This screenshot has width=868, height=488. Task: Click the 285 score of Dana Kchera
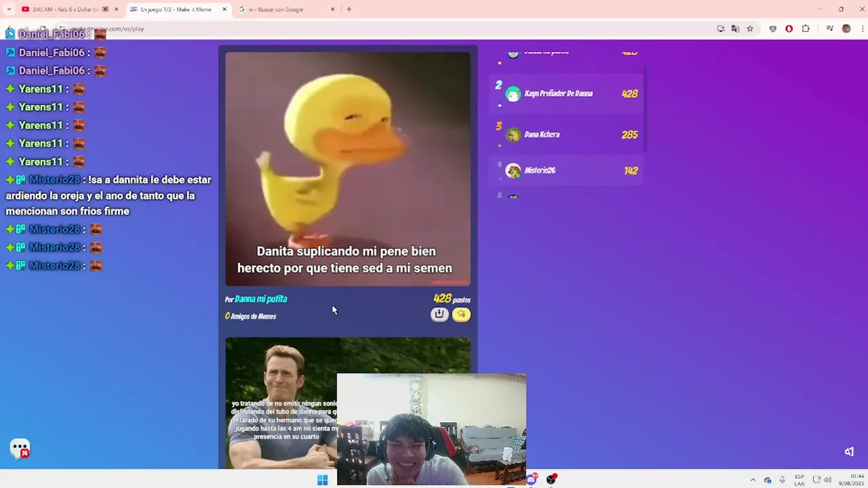pyautogui.click(x=629, y=135)
